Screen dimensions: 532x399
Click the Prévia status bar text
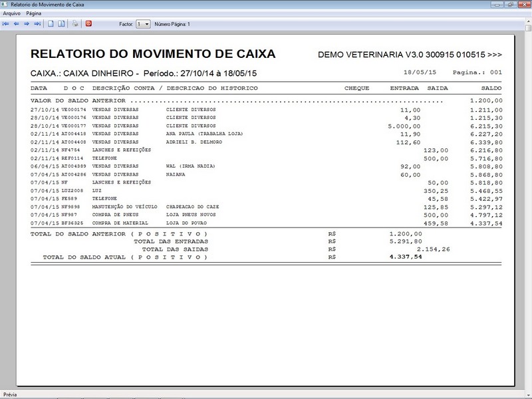point(10,394)
